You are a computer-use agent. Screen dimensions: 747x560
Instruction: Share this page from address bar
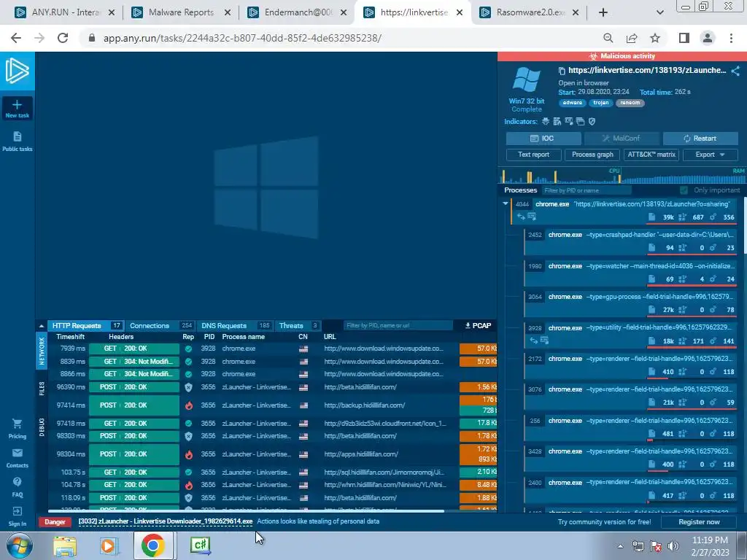click(x=632, y=38)
